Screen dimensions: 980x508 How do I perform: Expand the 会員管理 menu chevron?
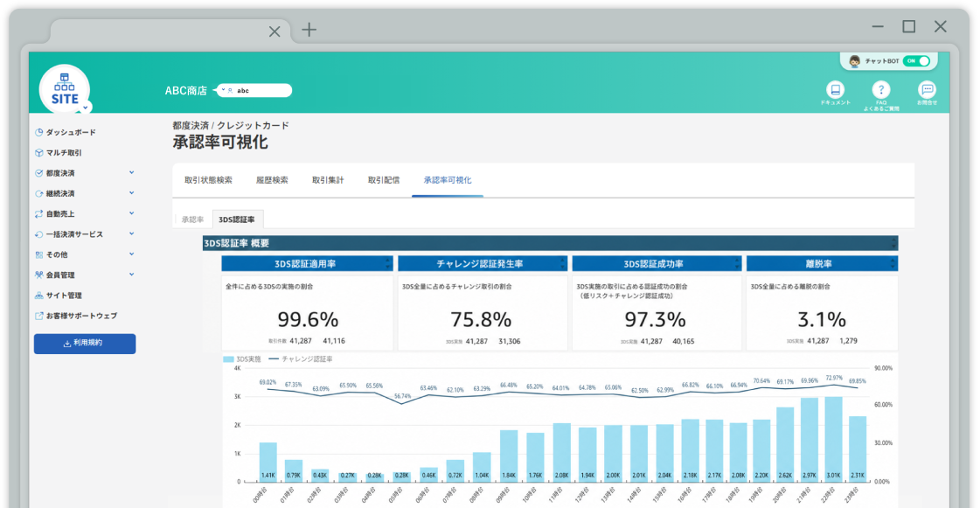(131, 275)
